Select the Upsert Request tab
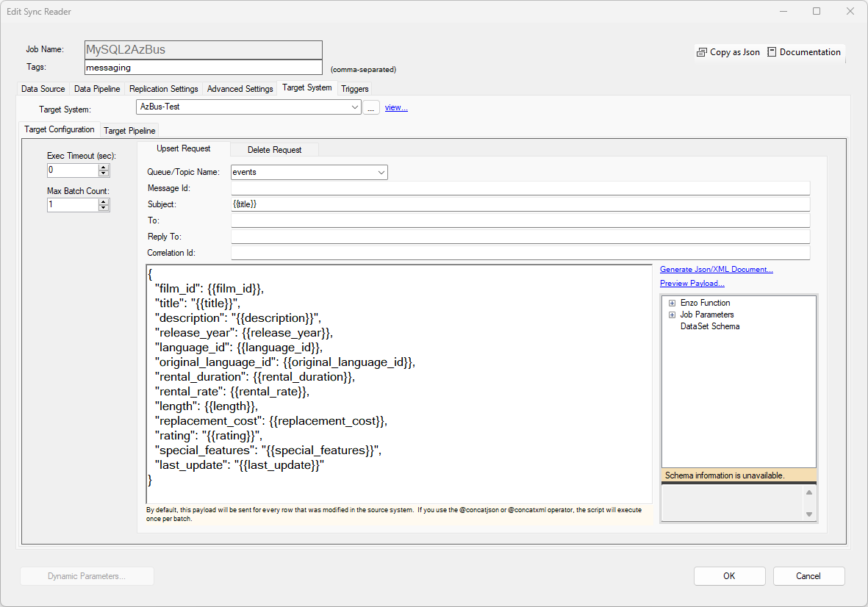 [183, 148]
